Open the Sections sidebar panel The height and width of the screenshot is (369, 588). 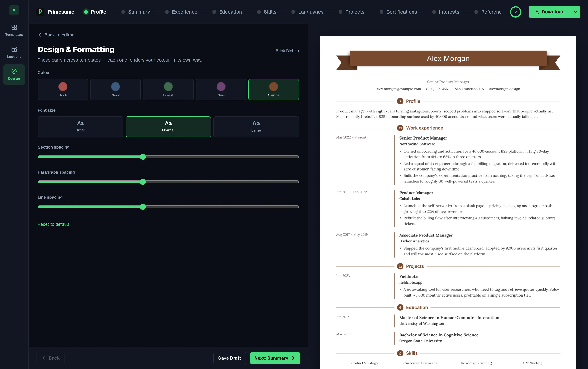coord(14,53)
